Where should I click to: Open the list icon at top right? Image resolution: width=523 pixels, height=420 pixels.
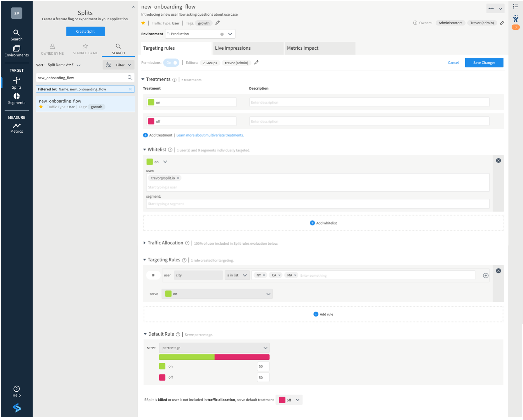pos(516,6)
